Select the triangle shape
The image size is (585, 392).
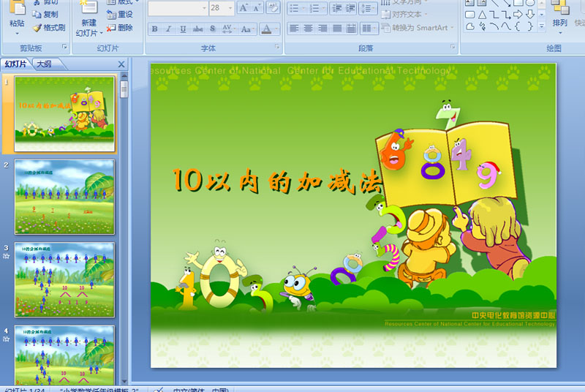click(x=482, y=15)
